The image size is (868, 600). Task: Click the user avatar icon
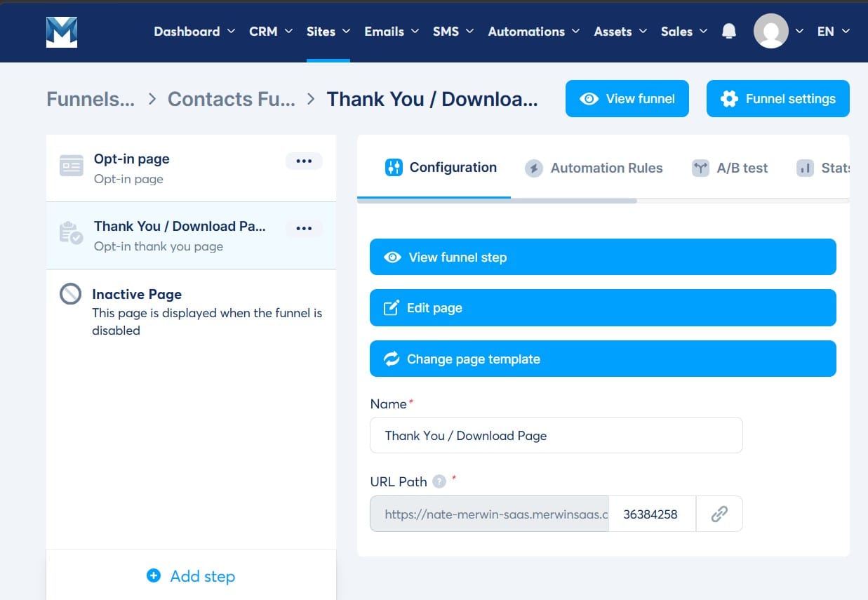click(770, 31)
